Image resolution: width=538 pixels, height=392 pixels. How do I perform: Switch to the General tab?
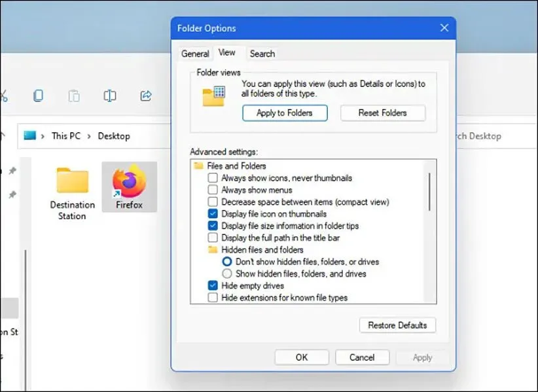(x=195, y=54)
